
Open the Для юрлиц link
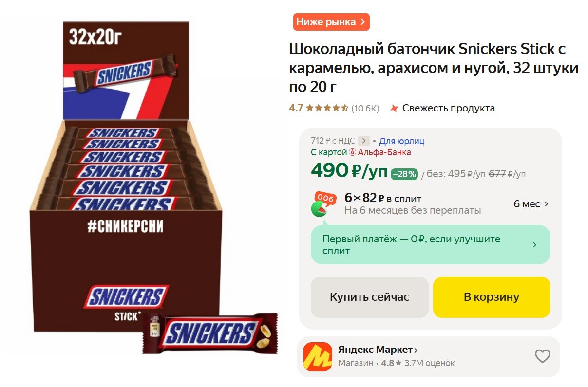(402, 141)
